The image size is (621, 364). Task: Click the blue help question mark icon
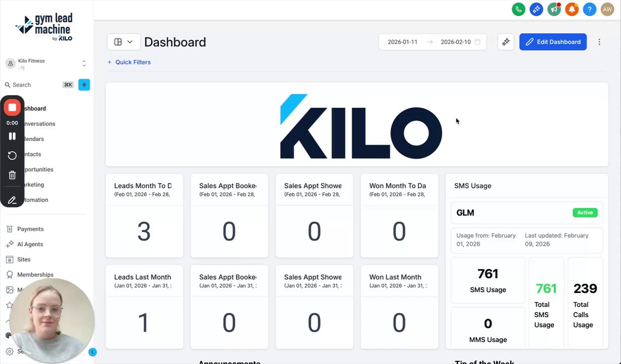(x=590, y=9)
